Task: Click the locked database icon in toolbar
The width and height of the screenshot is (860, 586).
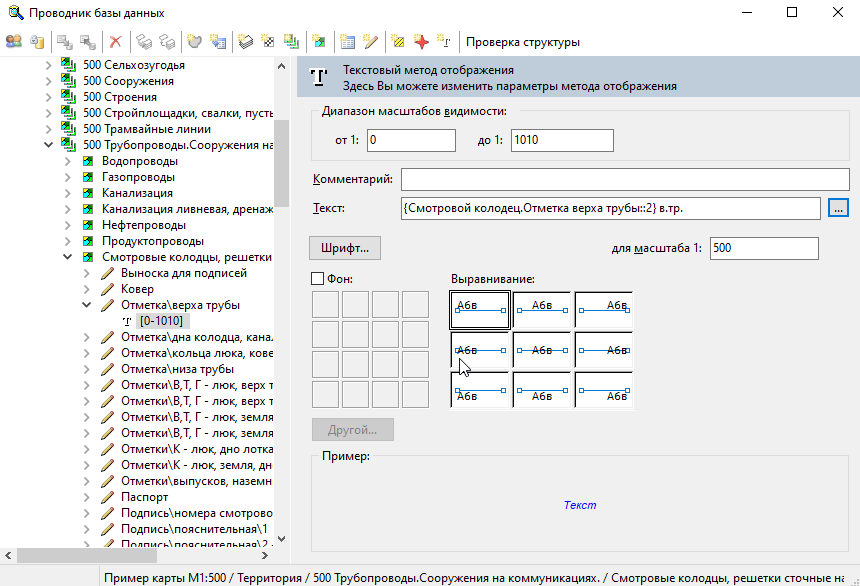Action: 37,42
